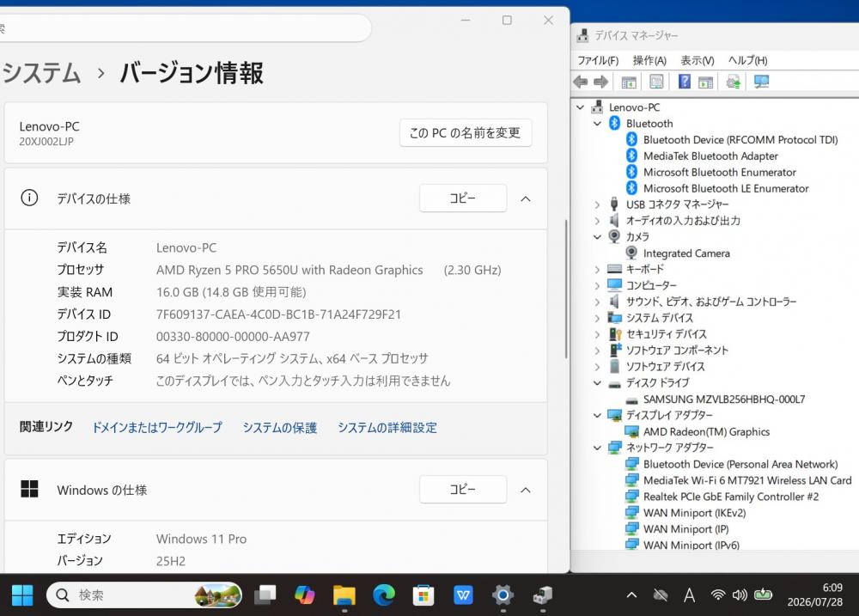
Task: Open File Explorer from the taskbar
Action: [x=344, y=595]
